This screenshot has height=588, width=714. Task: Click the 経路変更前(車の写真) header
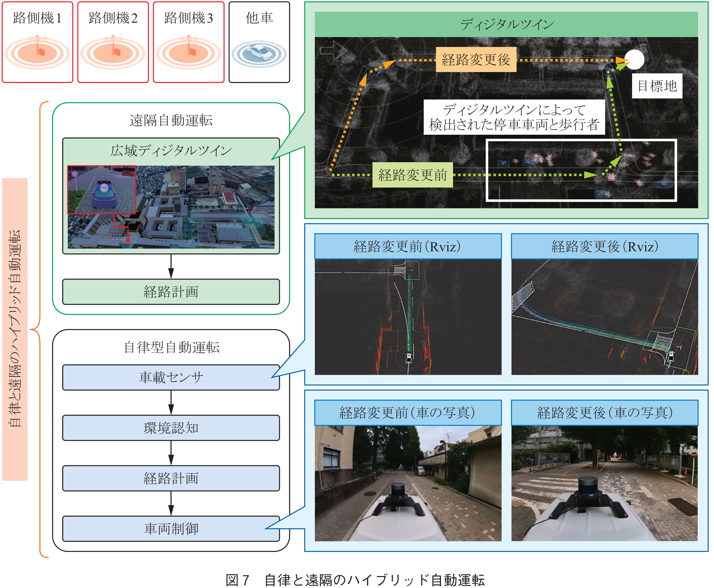pos(408,412)
